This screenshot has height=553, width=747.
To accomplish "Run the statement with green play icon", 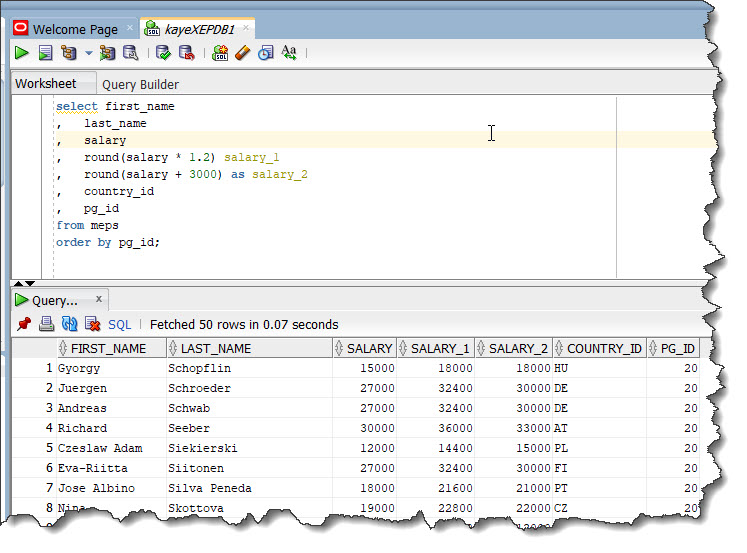I will [x=21, y=53].
